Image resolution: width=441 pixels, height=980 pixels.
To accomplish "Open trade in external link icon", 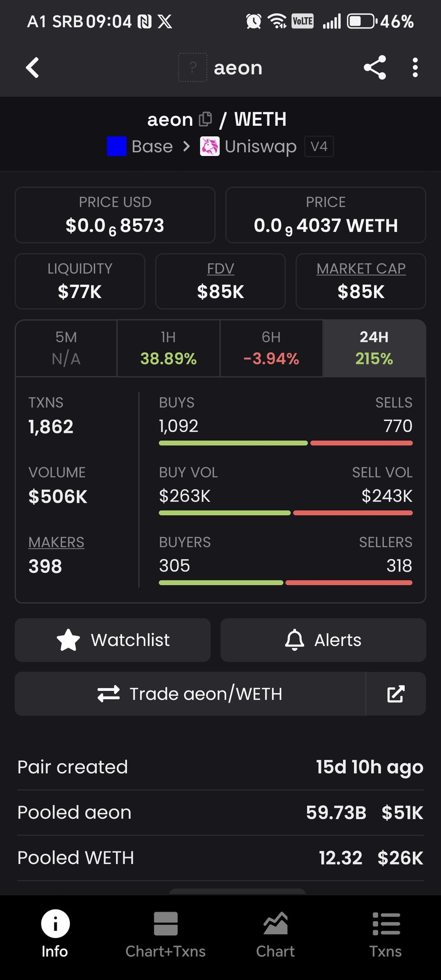I will pyautogui.click(x=396, y=694).
